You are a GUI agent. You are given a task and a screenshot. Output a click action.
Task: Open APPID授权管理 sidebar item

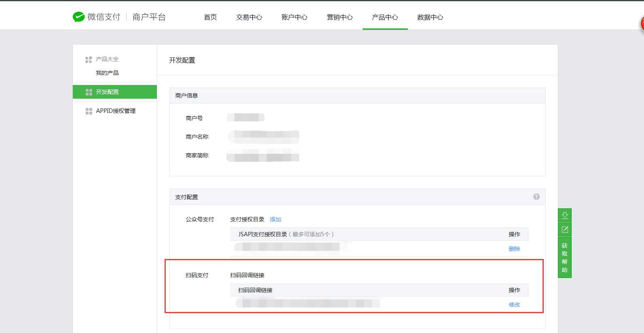click(115, 111)
